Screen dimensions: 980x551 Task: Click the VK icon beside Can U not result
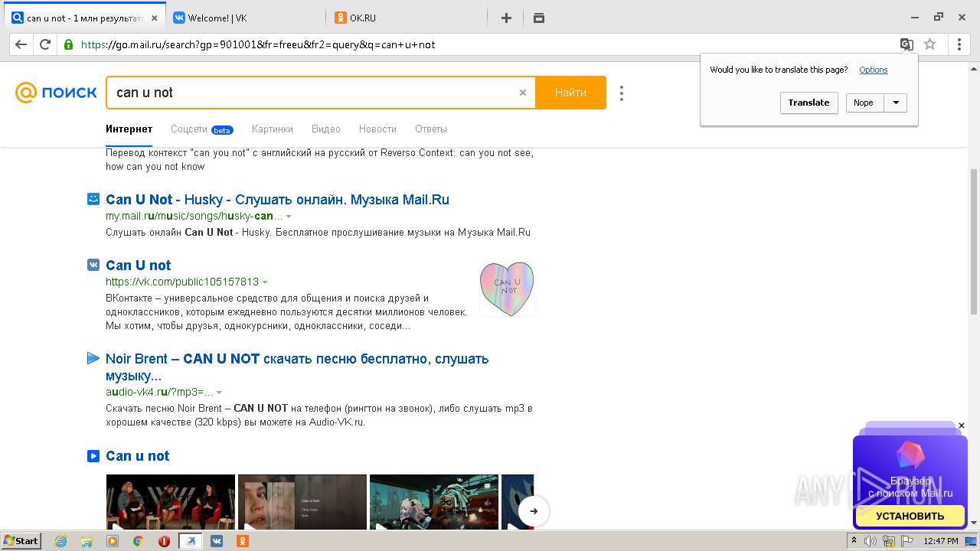coord(93,265)
